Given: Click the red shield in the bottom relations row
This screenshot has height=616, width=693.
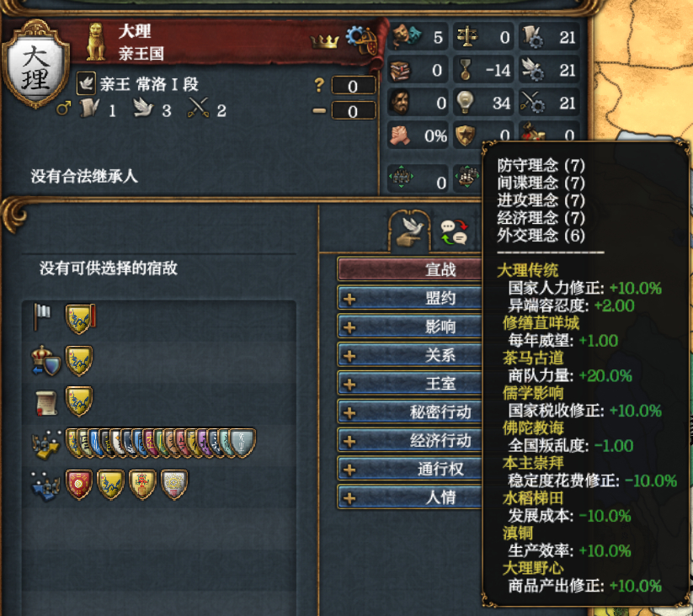Looking at the screenshot, I should [79, 485].
